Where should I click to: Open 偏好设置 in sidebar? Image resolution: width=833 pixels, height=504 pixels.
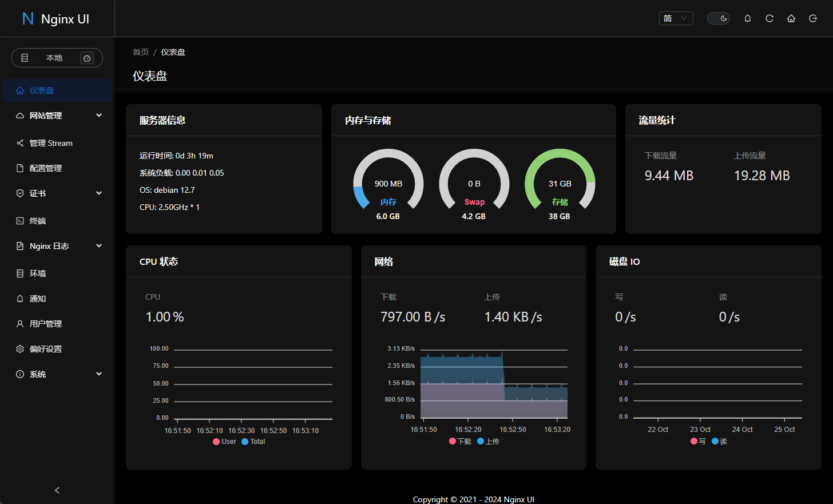click(x=57, y=349)
